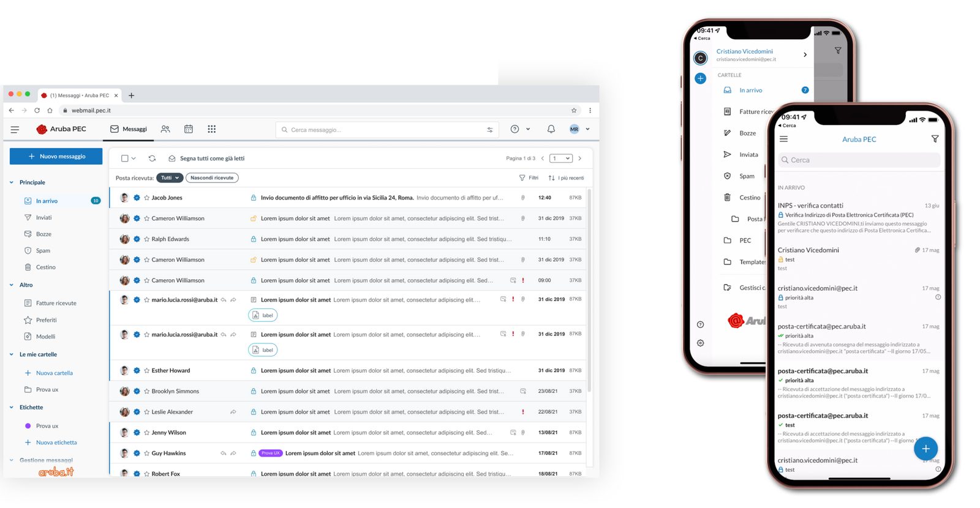
Task: Open the Calendar icon in webmail header
Action: (x=189, y=129)
